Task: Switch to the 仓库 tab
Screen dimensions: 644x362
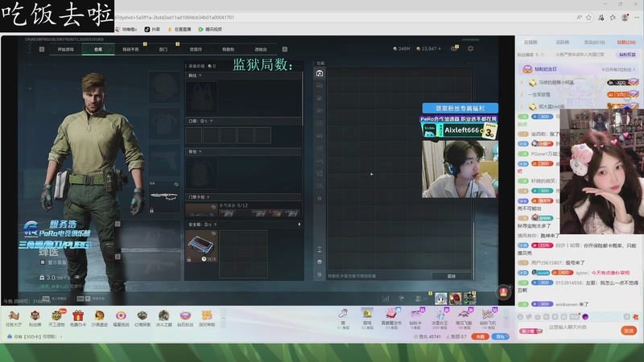Action: tap(98, 49)
